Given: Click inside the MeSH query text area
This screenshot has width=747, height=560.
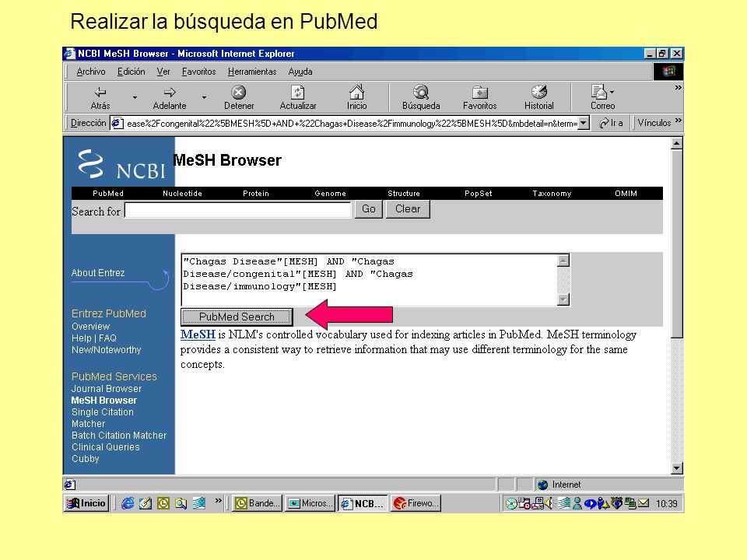Looking at the screenshot, I should pyautogui.click(x=369, y=279).
